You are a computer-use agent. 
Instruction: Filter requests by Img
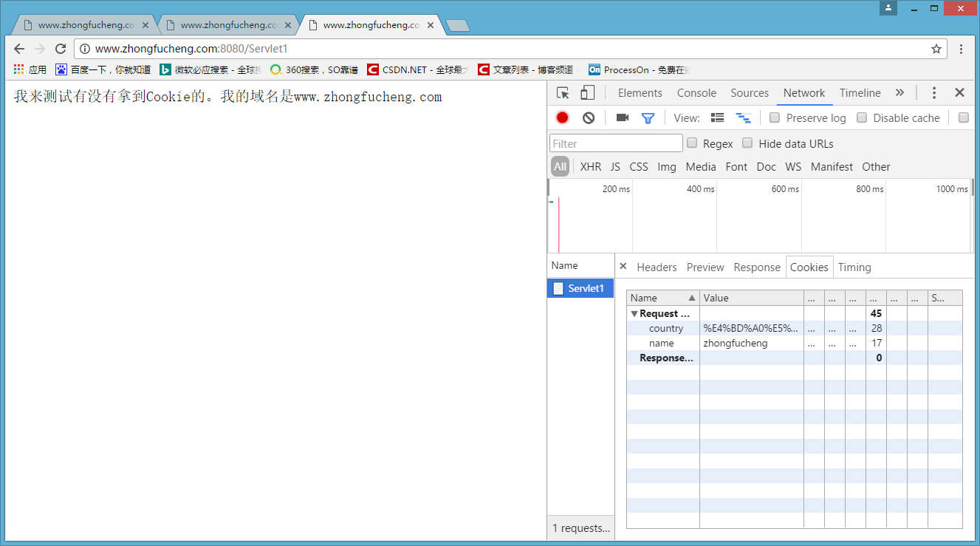667,167
